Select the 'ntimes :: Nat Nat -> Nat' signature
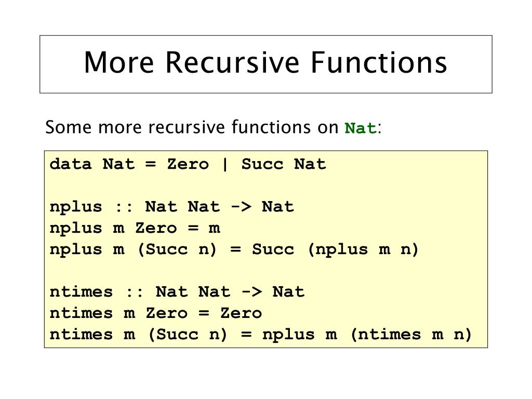532x399 pixels. pos(177,292)
